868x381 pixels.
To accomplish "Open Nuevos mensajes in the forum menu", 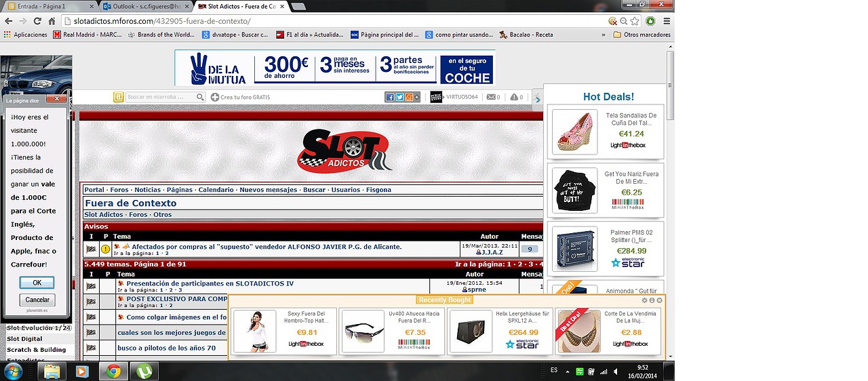I will pyautogui.click(x=269, y=190).
